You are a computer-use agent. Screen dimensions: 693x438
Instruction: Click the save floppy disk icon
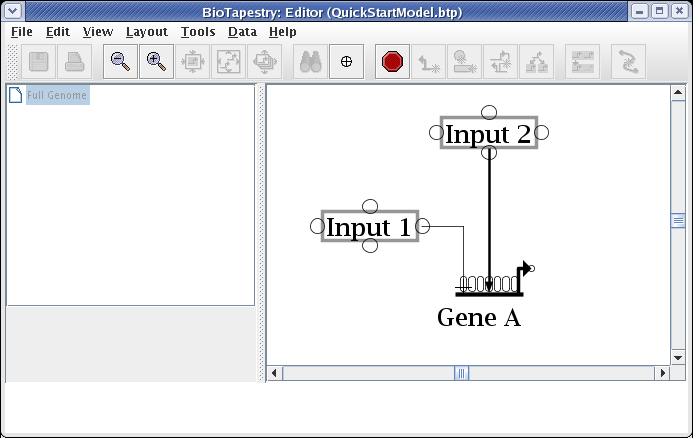(x=39, y=62)
